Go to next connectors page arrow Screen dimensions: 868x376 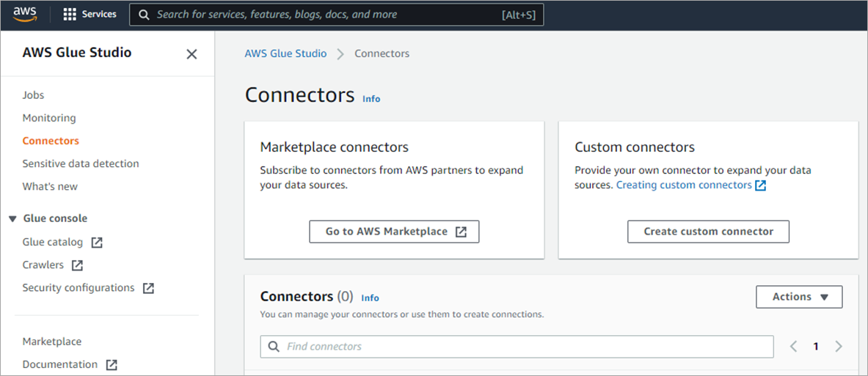coord(839,347)
